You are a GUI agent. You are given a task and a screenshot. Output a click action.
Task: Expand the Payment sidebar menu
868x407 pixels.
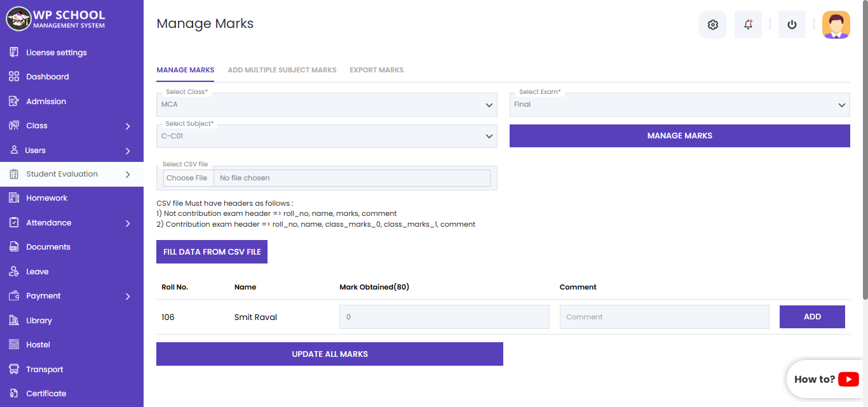(x=128, y=297)
